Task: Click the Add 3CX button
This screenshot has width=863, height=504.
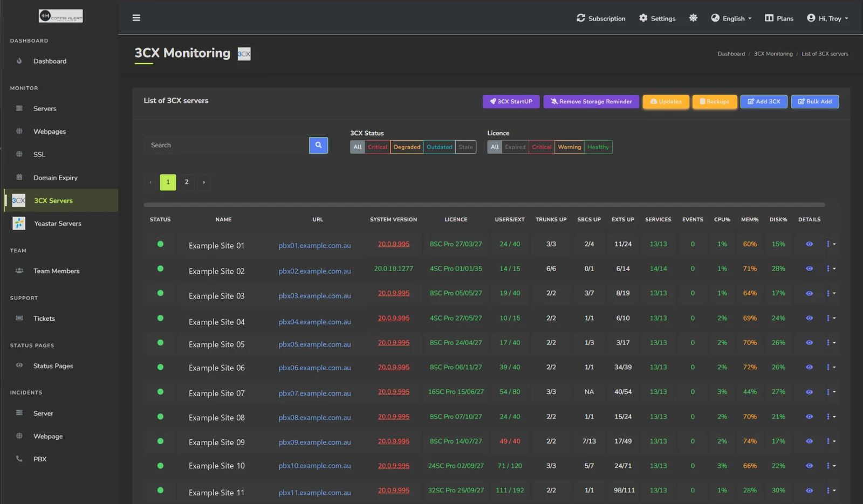Action: [764, 101]
